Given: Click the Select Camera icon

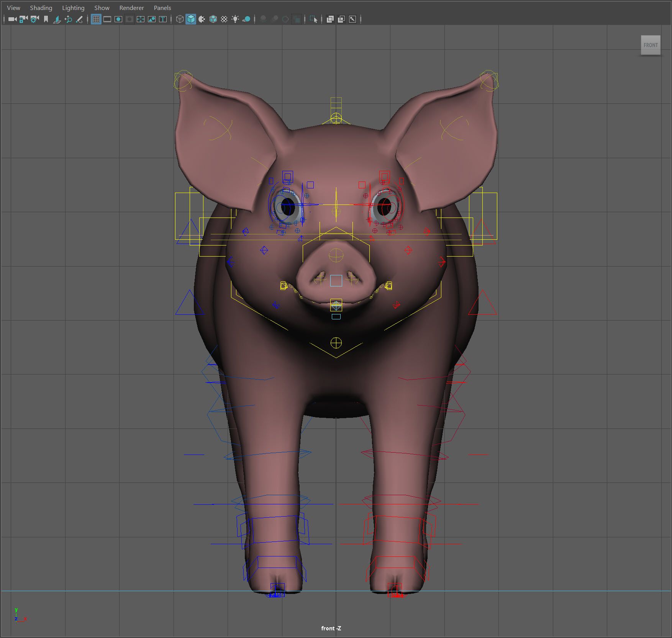Looking at the screenshot, I should 12,19.
